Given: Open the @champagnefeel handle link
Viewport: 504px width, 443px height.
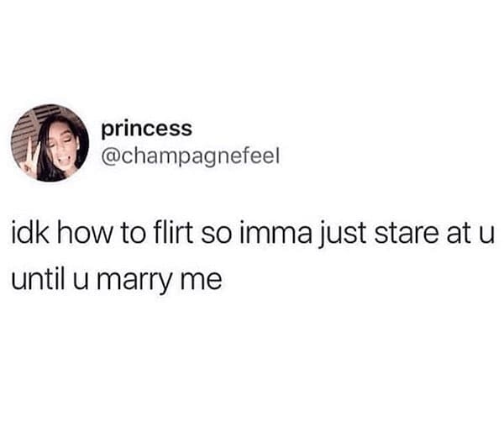Looking at the screenshot, I should coord(191,156).
